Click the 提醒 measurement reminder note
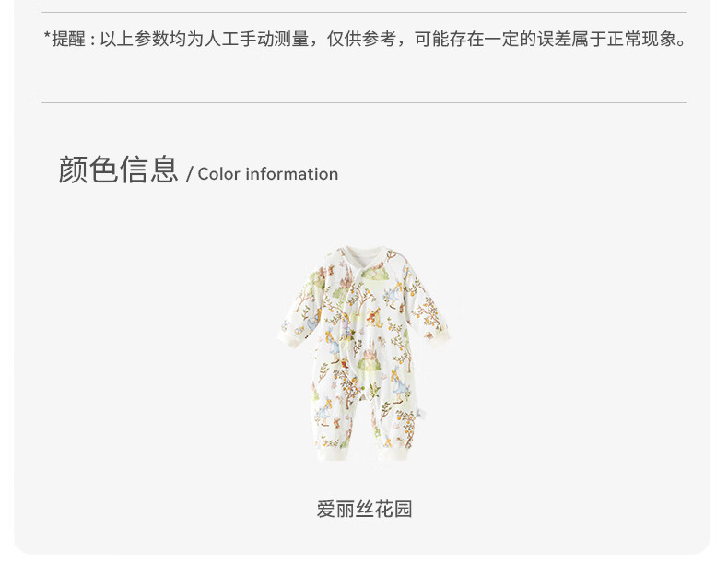This screenshot has height=564, width=728. (x=365, y=39)
